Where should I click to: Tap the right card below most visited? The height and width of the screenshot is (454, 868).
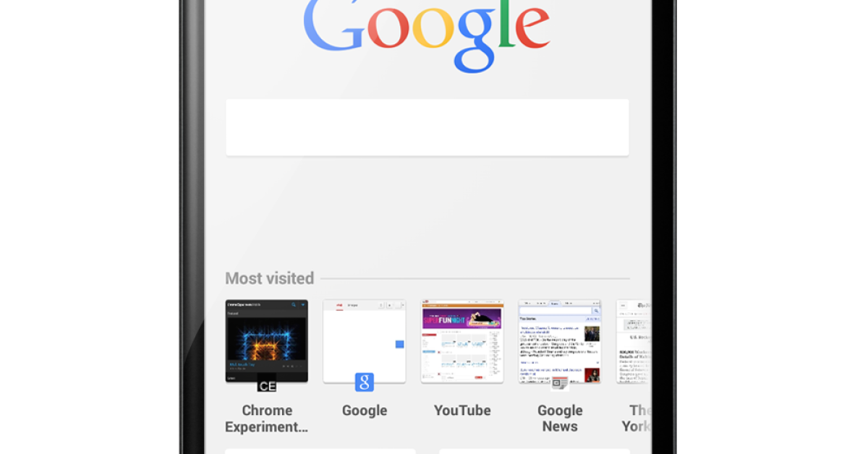click(x=534, y=451)
